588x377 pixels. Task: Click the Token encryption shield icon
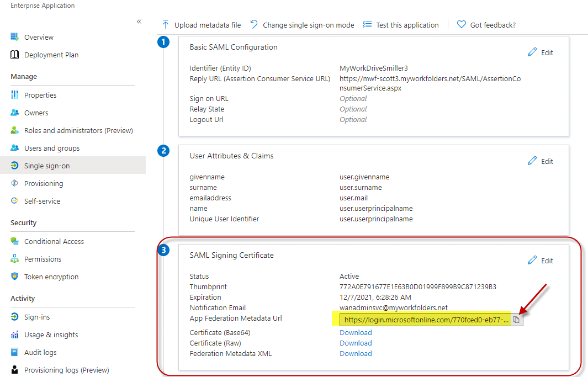(15, 277)
